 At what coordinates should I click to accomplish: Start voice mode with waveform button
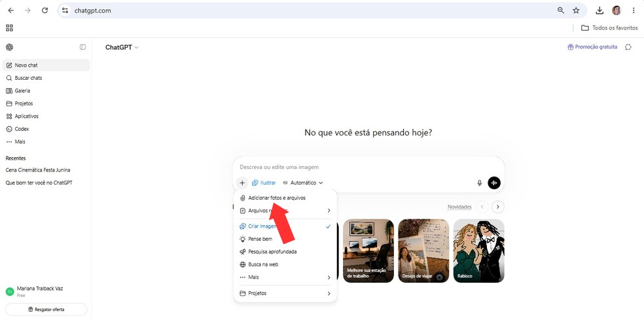click(494, 183)
